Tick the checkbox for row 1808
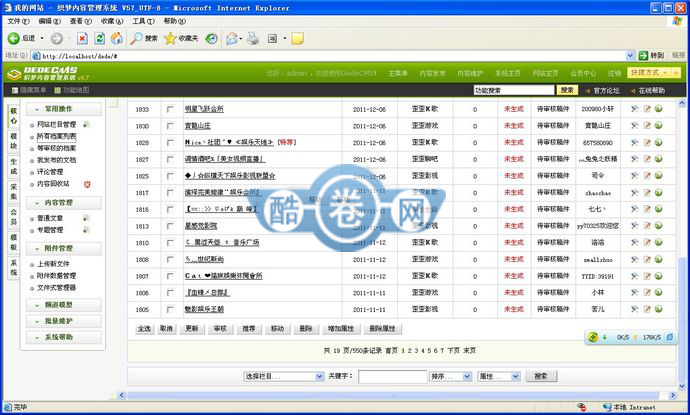 pyautogui.click(x=170, y=260)
